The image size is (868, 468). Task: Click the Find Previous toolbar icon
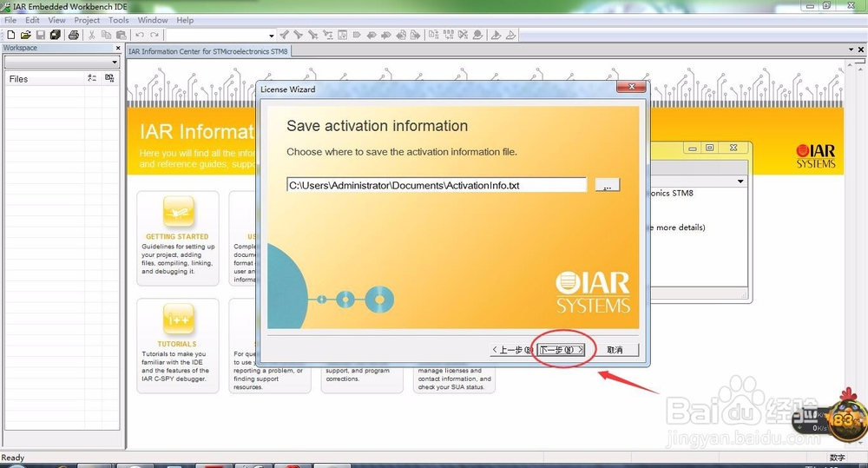pyautogui.click(x=284, y=35)
